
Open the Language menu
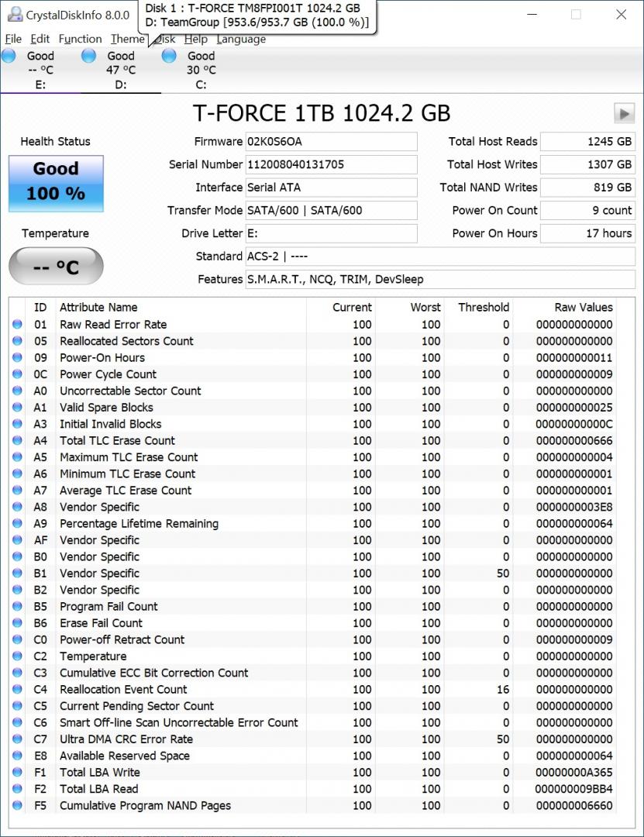point(241,39)
